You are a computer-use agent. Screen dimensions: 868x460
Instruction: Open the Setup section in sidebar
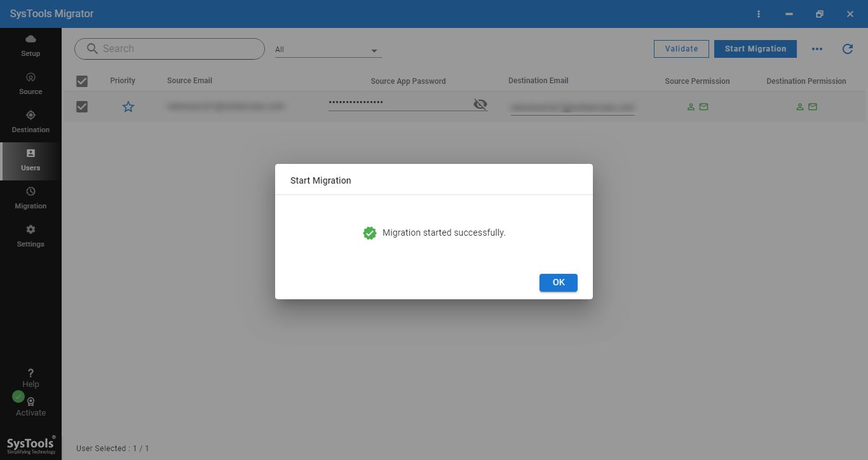30,44
